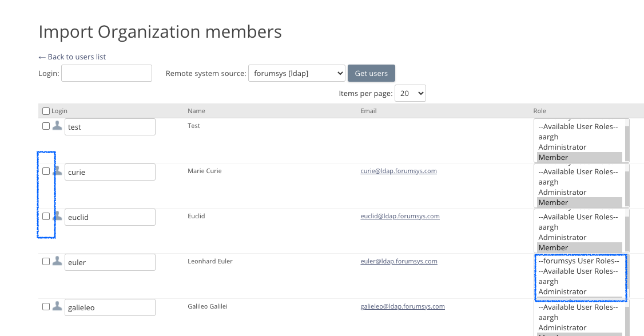This screenshot has width=644, height=336.
Task: Select Member role for Marie Curie
Action: [x=553, y=202]
